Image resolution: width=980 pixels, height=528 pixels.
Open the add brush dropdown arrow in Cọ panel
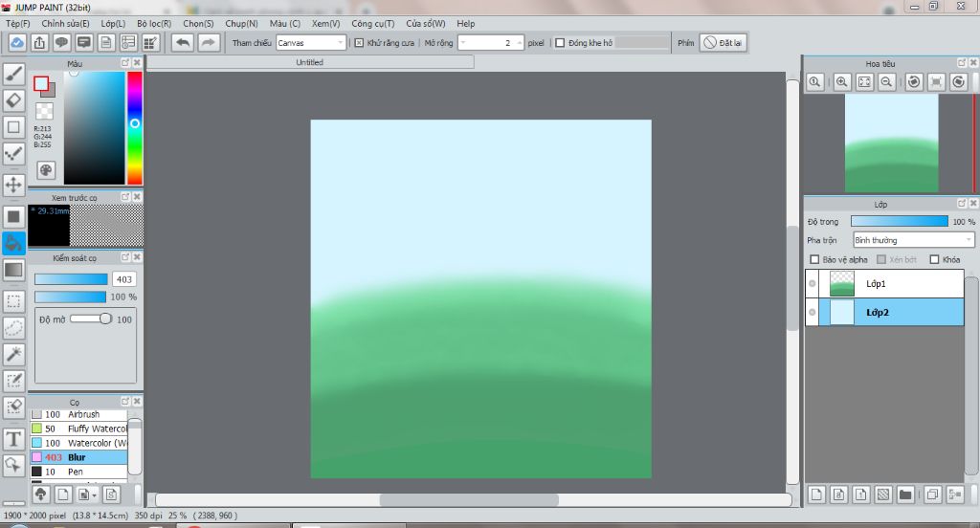point(95,495)
